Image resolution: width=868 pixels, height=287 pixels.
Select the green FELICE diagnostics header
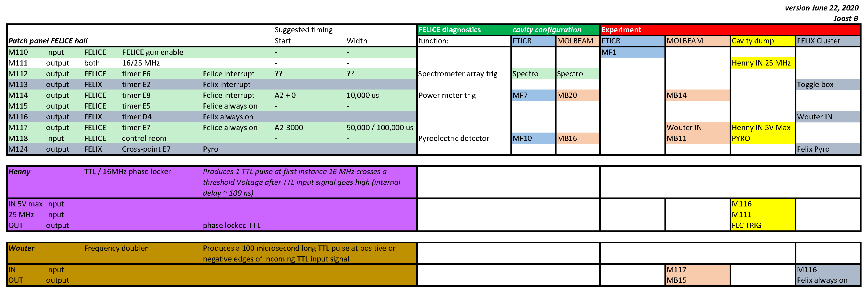point(449,30)
